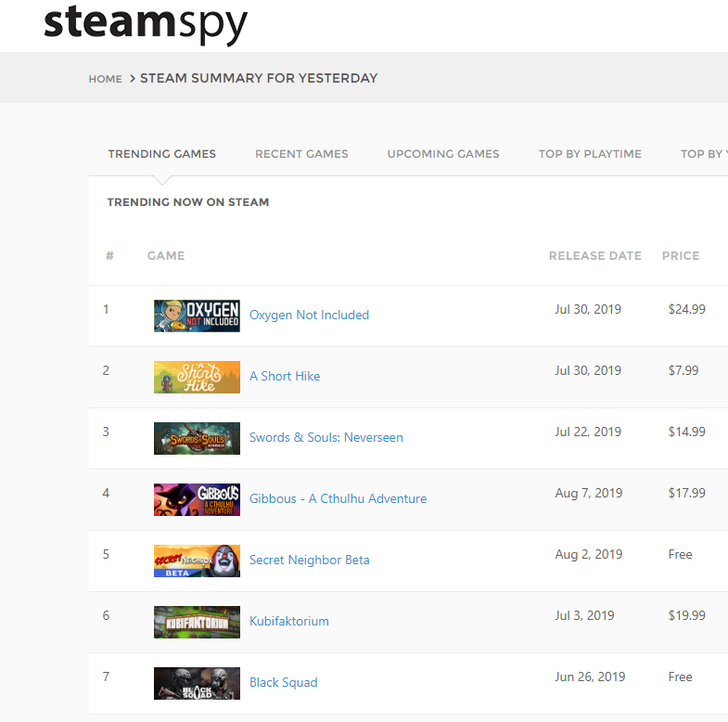The image size is (728, 722).
Task: Click A Short Hike thumbnail image
Action: click(197, 378)
